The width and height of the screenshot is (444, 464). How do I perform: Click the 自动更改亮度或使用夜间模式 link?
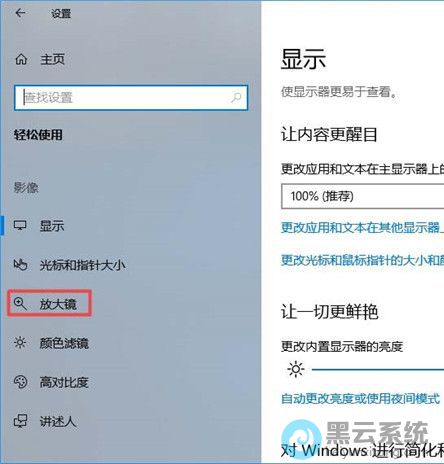point(360,398)
